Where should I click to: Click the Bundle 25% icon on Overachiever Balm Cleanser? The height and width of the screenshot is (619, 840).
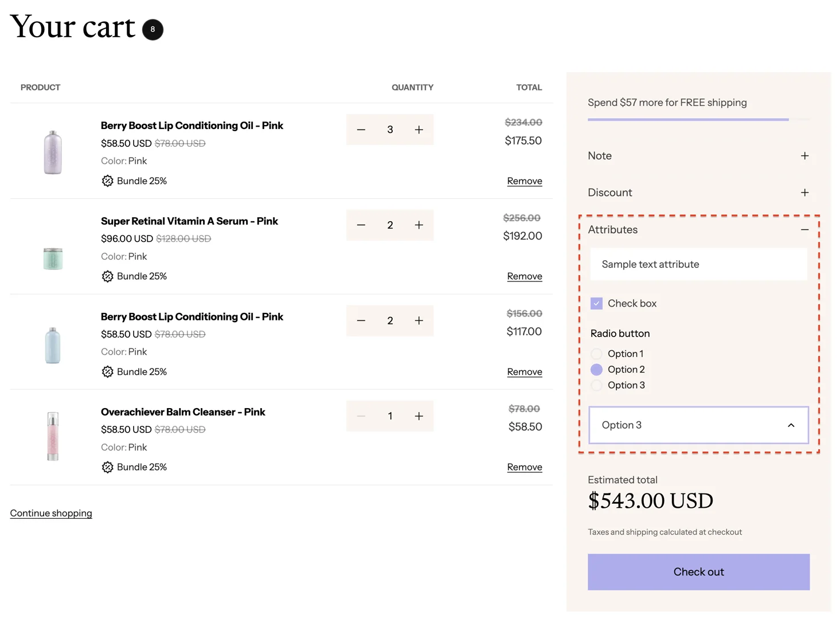107,467
